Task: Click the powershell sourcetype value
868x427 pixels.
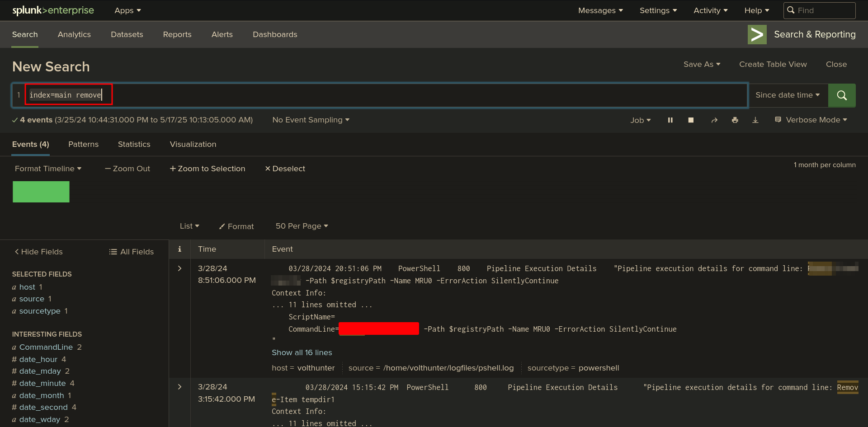Action: (x=599, y=368)
